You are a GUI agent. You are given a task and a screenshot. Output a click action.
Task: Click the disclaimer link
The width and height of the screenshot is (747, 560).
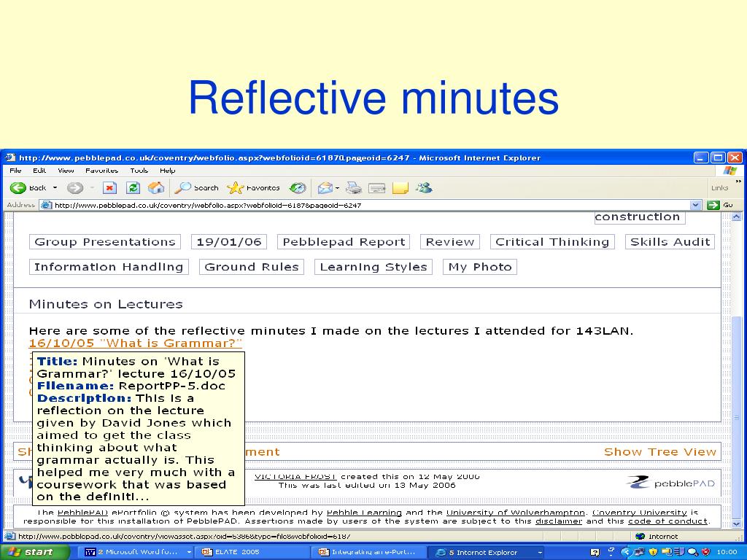click(559, 521)
